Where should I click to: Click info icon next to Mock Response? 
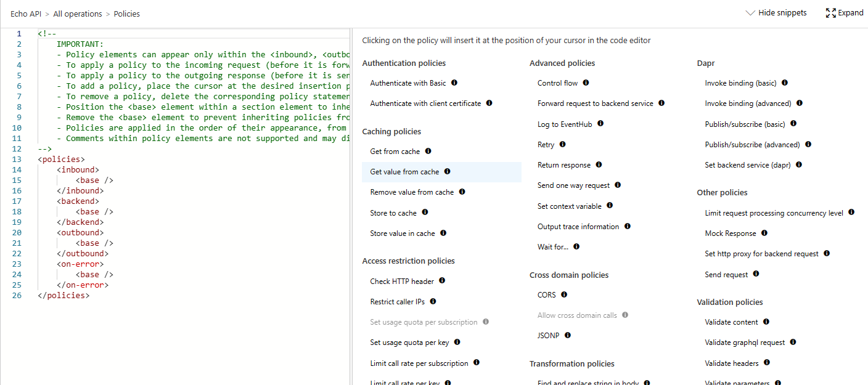point(764,233)
